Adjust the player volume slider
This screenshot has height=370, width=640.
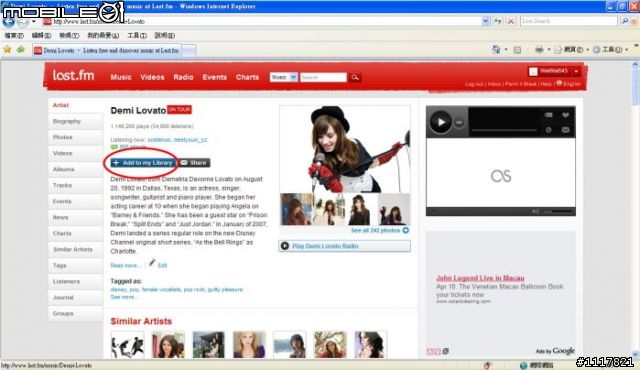558,211
